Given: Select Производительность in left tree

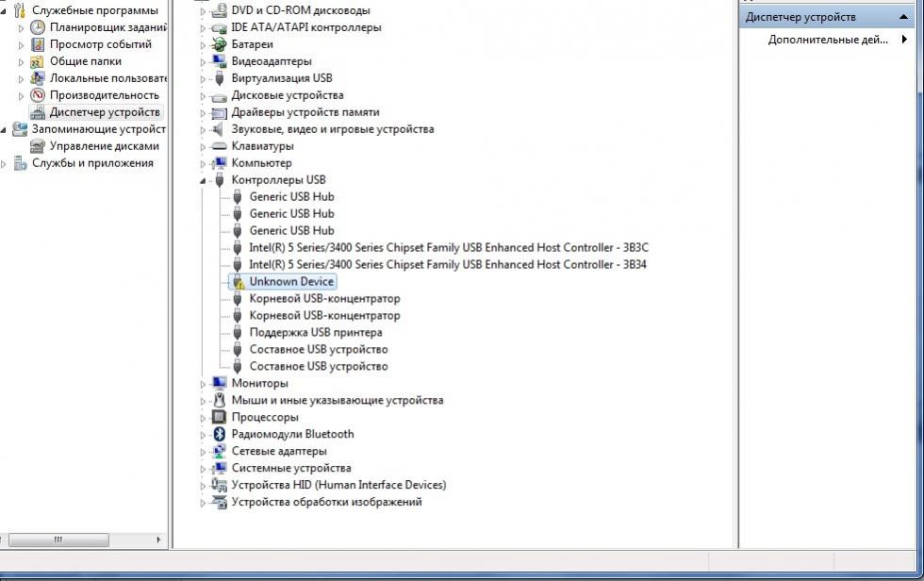Looking at the screenshot, I should 105,95.
